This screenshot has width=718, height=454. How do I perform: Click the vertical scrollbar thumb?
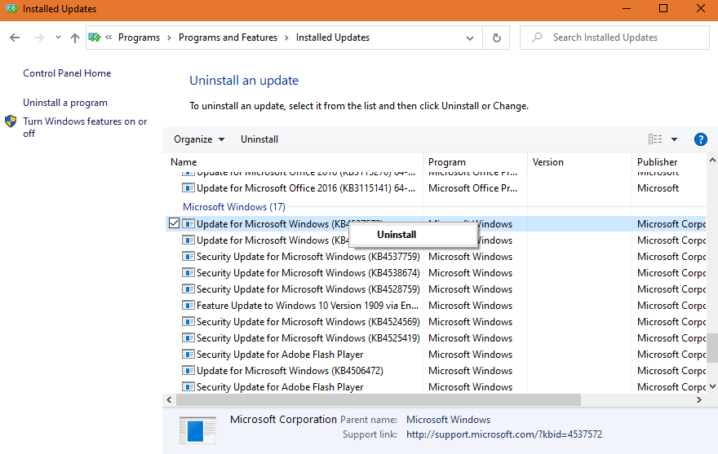(x=713, y=348)
